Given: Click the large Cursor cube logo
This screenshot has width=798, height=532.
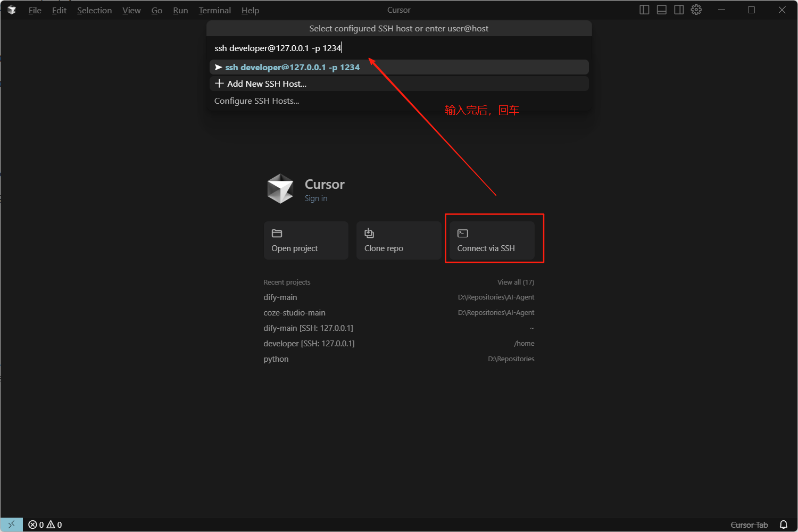Looking at the screenshot, I should (280, 189).
